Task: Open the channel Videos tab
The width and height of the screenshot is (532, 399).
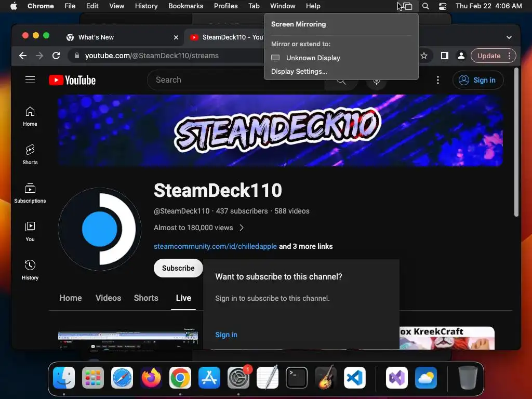Action: pyautogui.click(x=108, y=298)
